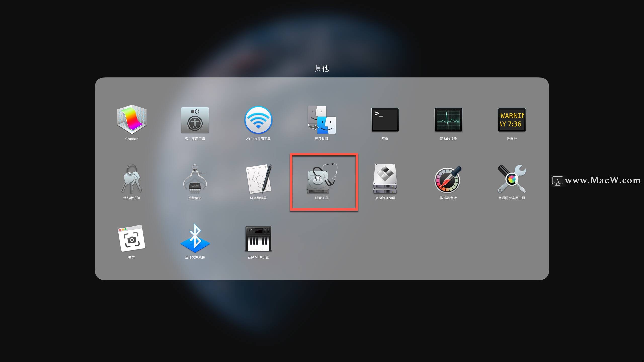Open System Information (系统信息)
This screenshot has height=362, width=644.
tap(195, 179)
